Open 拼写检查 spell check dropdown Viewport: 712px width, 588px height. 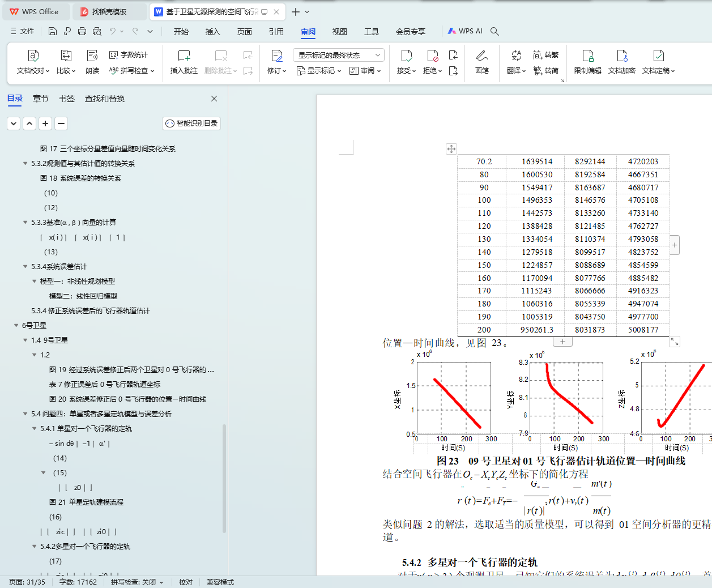coord(131,71)
